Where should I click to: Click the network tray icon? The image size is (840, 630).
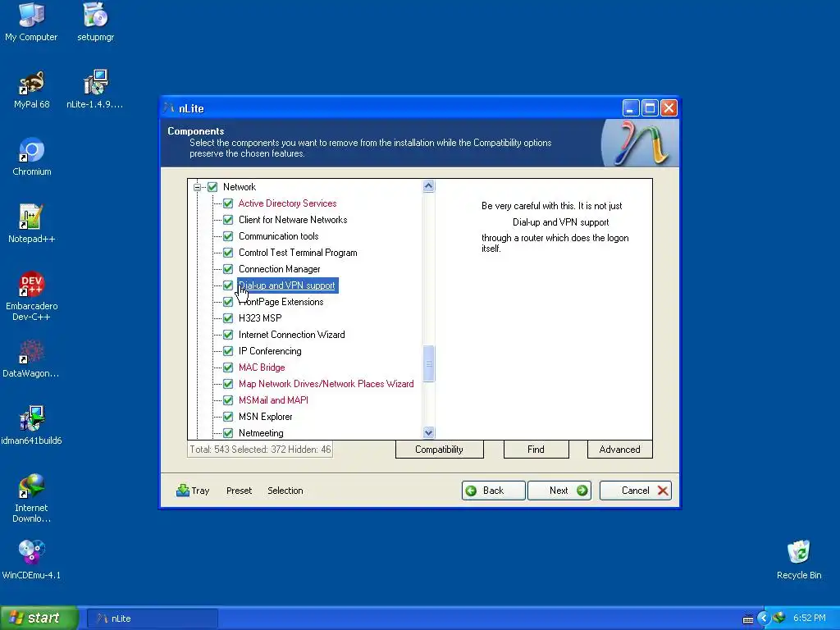tap(779, 619)
